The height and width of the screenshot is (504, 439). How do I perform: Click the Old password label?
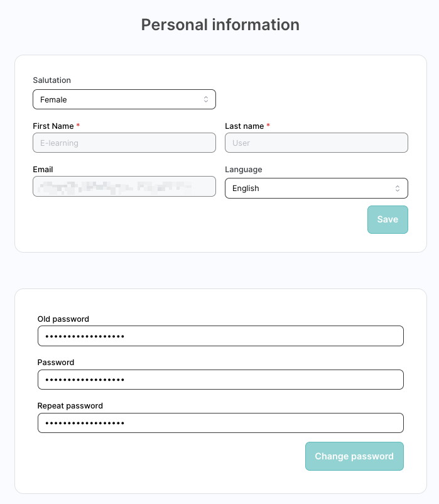point(63,319)
